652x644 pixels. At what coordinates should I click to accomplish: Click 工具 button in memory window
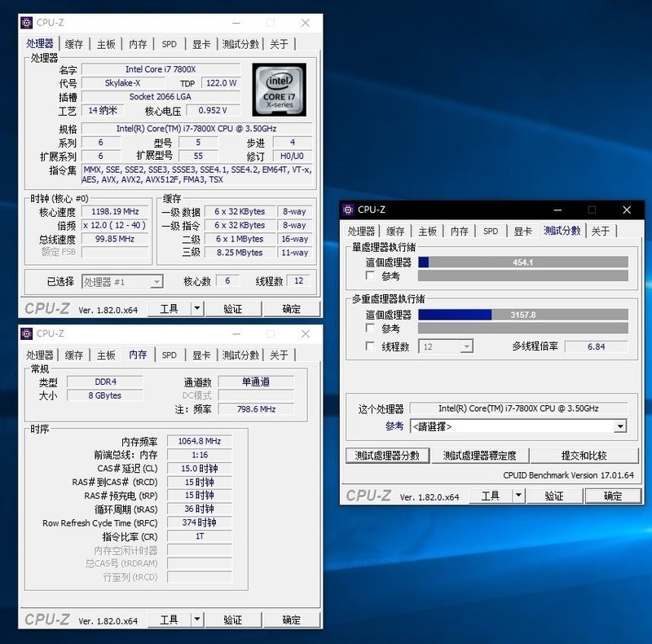170,620
